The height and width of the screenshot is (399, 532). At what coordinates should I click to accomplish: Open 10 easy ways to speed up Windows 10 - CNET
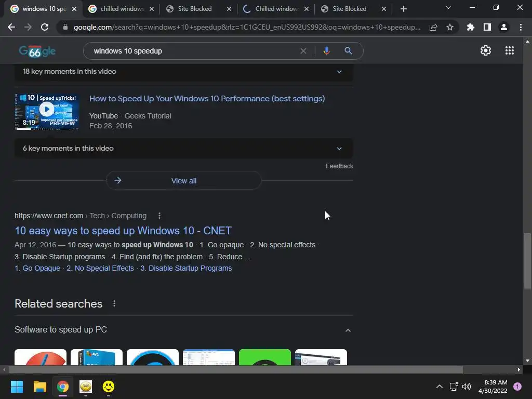(123, 231)
